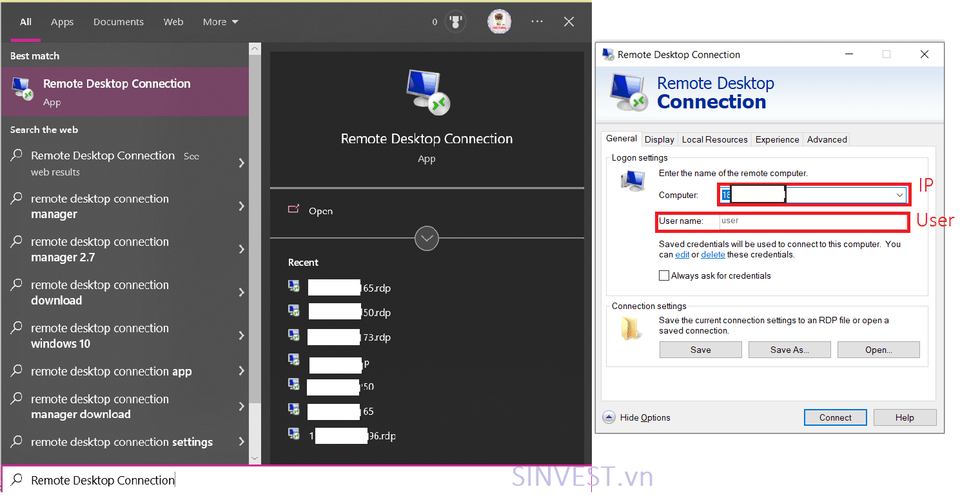Switch to the Display tab
980x500 pixels.
pos(660,139)
